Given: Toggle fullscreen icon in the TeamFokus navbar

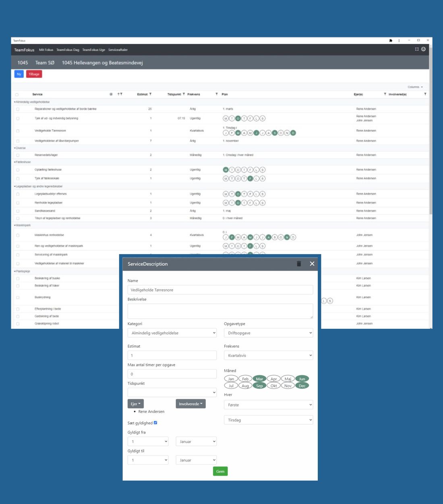Looking at the screenshot, I should [x=417, y=49].
